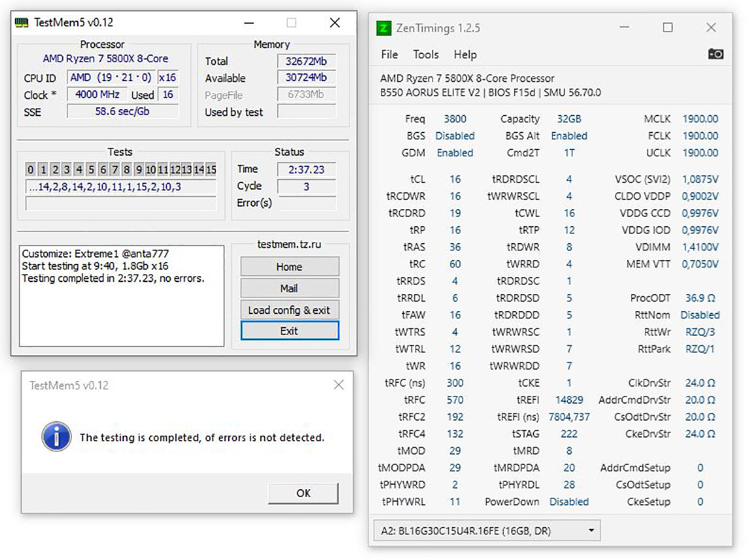Click the Cycle 3 status field

pyautogui.click(x=307, y=187)
